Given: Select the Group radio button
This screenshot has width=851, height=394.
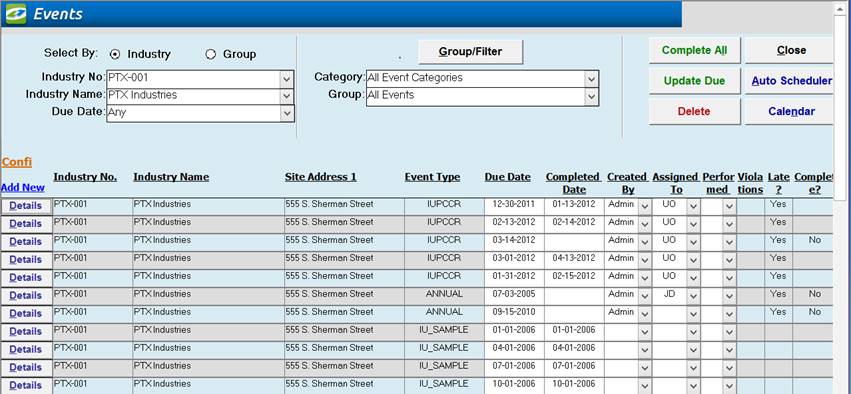Looking at the screenshot, I should click(x=211, y=54).
